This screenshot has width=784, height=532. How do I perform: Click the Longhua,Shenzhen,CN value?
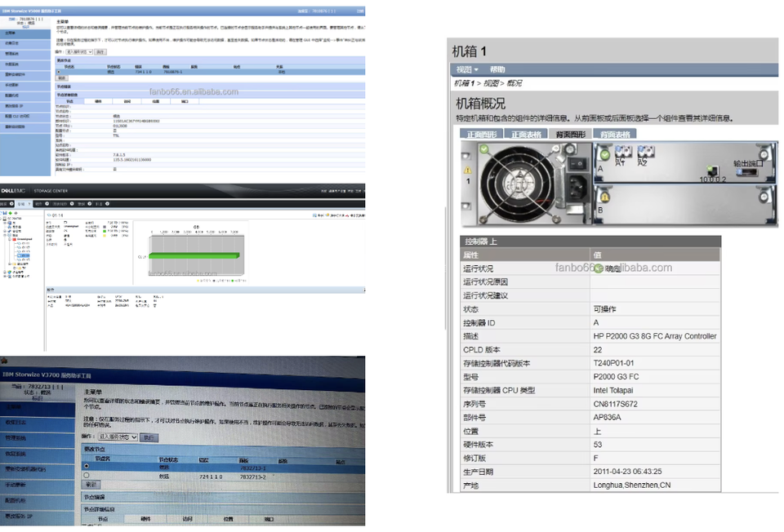pyautogui.click(x=632, y=485)
